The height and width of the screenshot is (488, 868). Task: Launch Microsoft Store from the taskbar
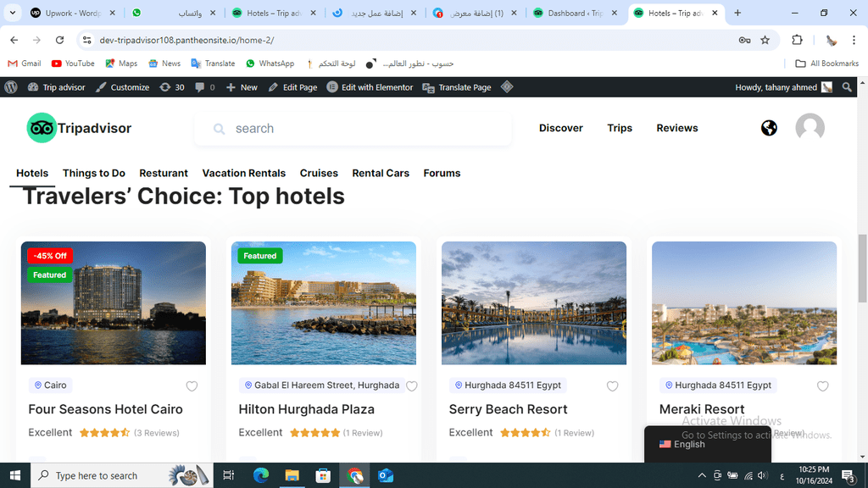pyautogui.click(x=323, y=475)
